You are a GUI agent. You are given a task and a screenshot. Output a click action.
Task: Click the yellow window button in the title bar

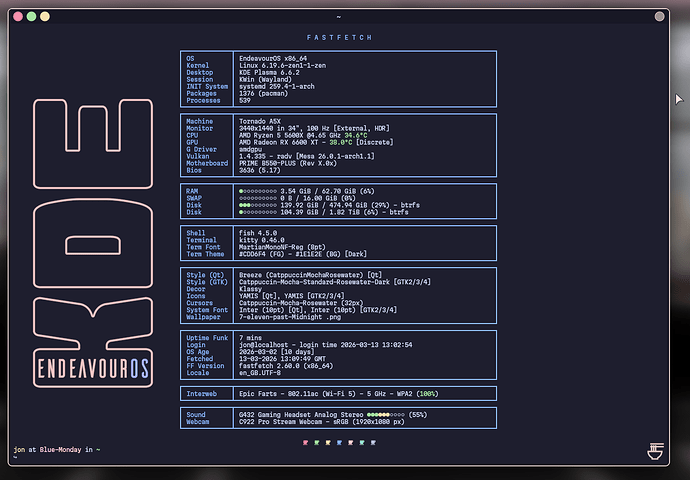45,16
